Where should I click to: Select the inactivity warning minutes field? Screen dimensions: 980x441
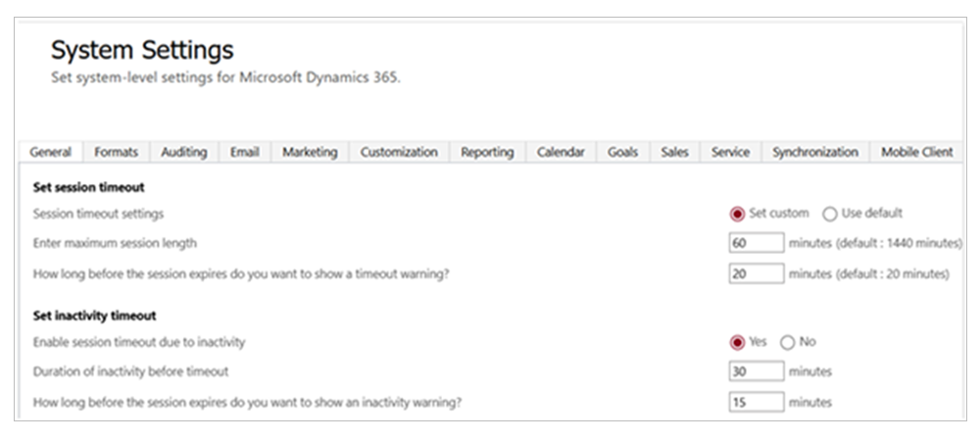pos(756,402)
